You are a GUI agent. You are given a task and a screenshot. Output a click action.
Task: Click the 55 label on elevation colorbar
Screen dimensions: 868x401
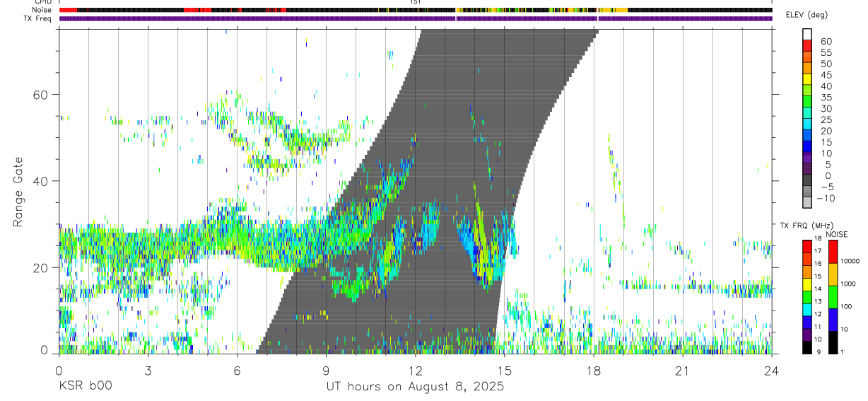pyautogui.click(x=825, y=53)
